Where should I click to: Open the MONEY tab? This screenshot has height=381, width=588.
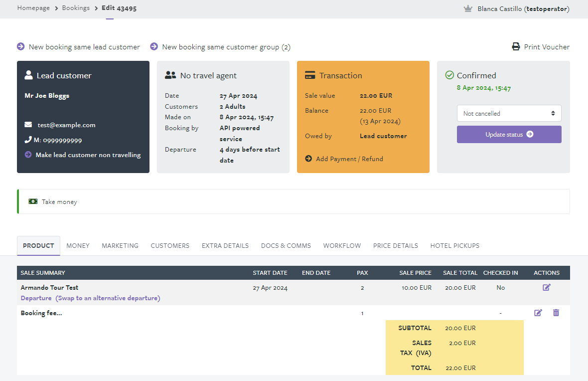pos(78,246)
